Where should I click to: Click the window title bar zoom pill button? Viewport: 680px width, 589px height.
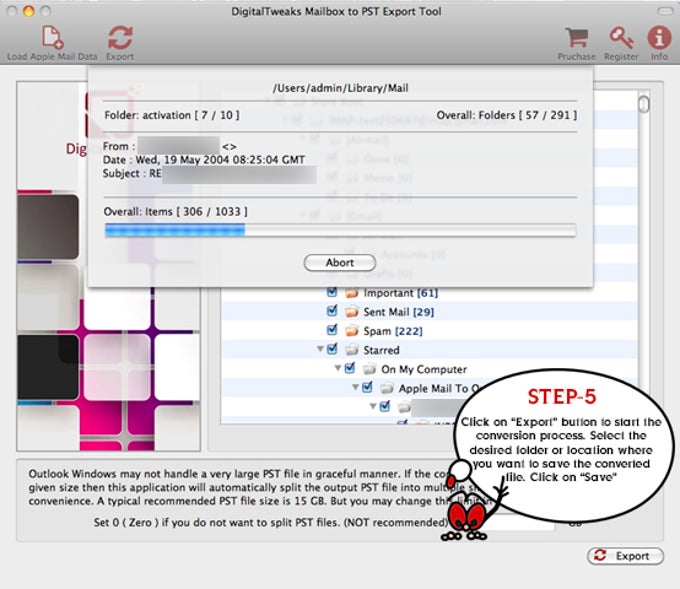[666, 11]
